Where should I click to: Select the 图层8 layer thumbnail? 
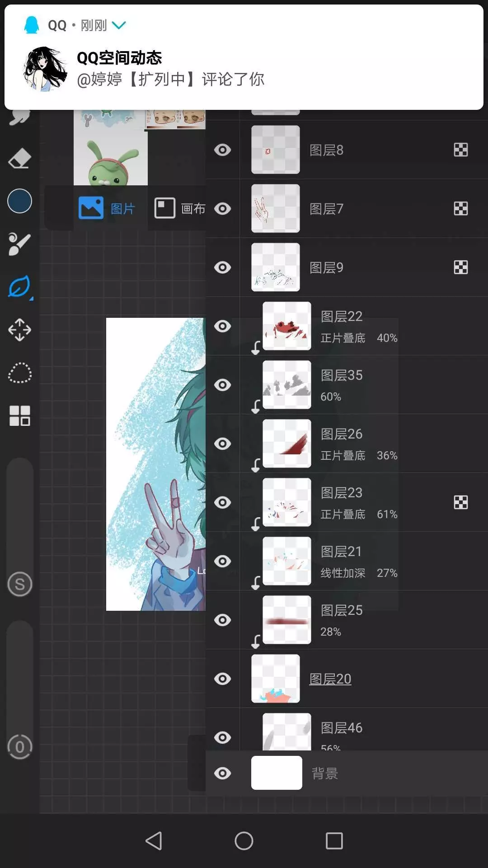pos(275,150)
